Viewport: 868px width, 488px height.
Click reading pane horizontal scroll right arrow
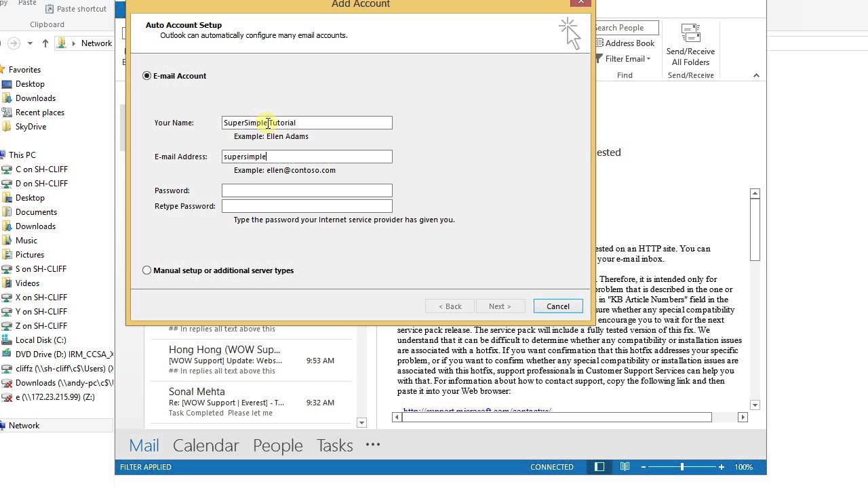(x=743, y=418)
